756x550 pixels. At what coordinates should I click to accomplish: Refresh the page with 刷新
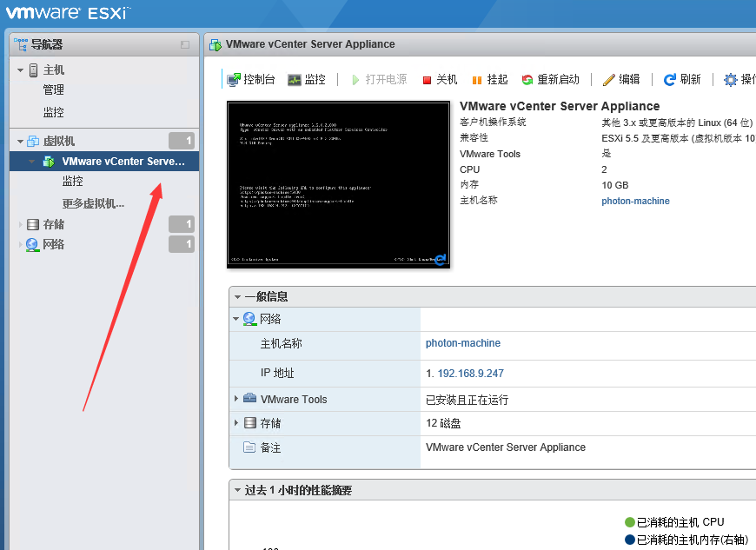point(682,79)
